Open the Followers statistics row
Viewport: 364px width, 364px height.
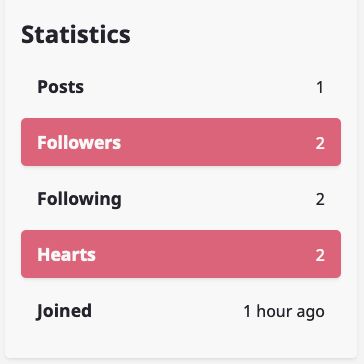181,142
